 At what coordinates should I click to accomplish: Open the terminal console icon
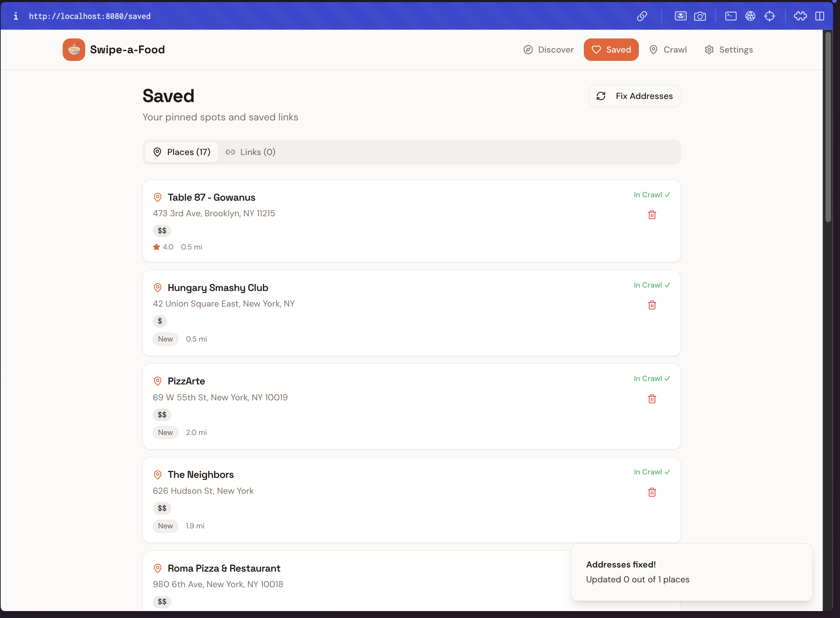[x=730, y=16]
